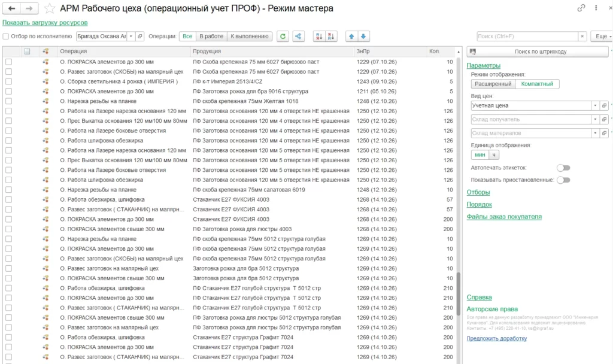Click into the Поиск (Ctrl+F) search field
The width and height of the screenshot is (613, 364).
(527, 37)
